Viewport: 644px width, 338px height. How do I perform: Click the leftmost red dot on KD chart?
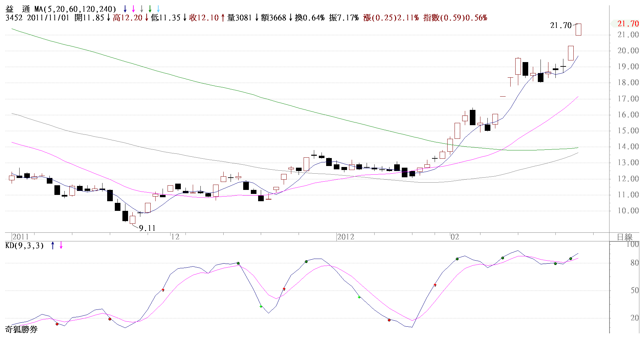point(57,324)
